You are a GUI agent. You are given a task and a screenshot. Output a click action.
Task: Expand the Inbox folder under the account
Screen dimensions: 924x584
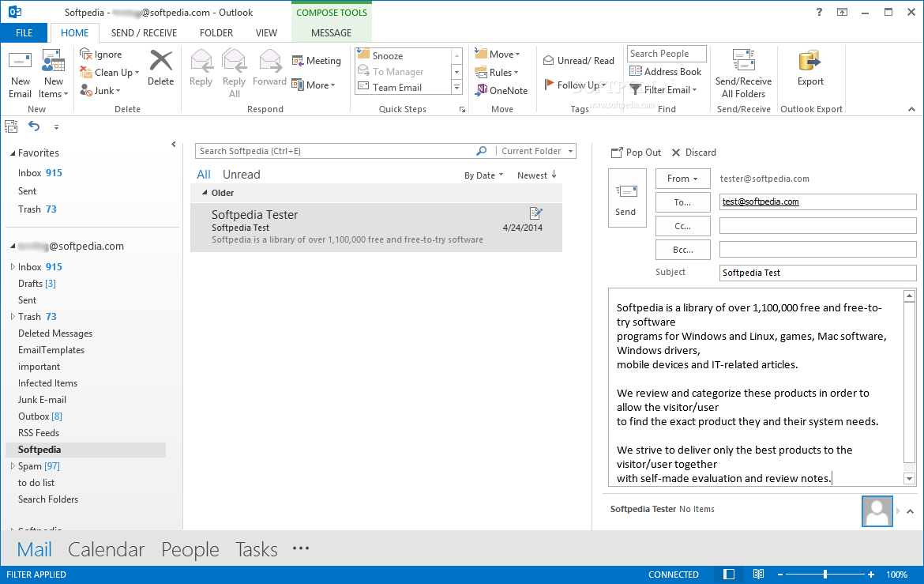[x=13, y=266]
